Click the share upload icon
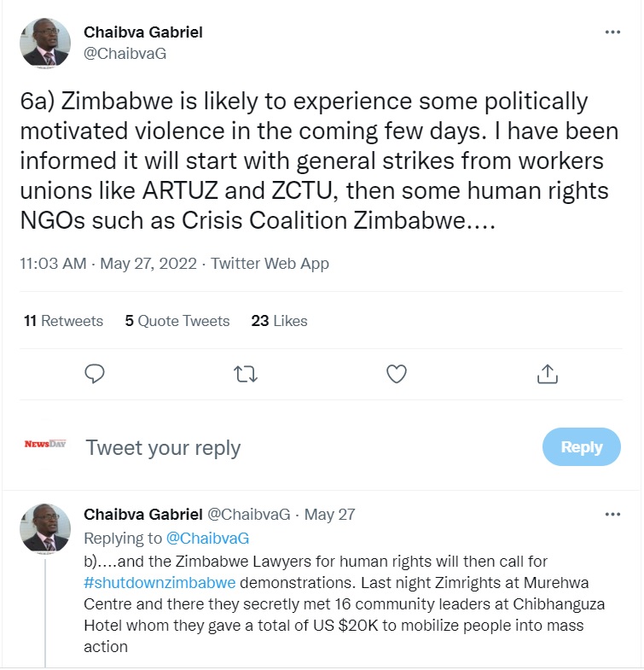 pyautogui.click(x=547, y=374)
